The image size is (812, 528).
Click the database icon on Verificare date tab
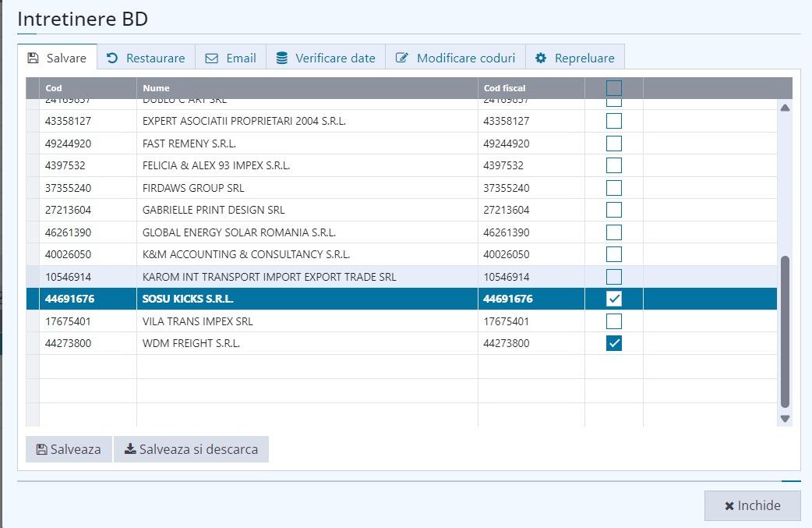[x=282, y=58]
